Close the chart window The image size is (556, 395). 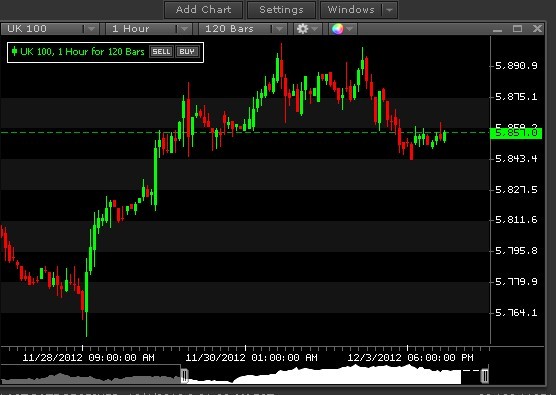pyautogui.click(x=538, y=29)
